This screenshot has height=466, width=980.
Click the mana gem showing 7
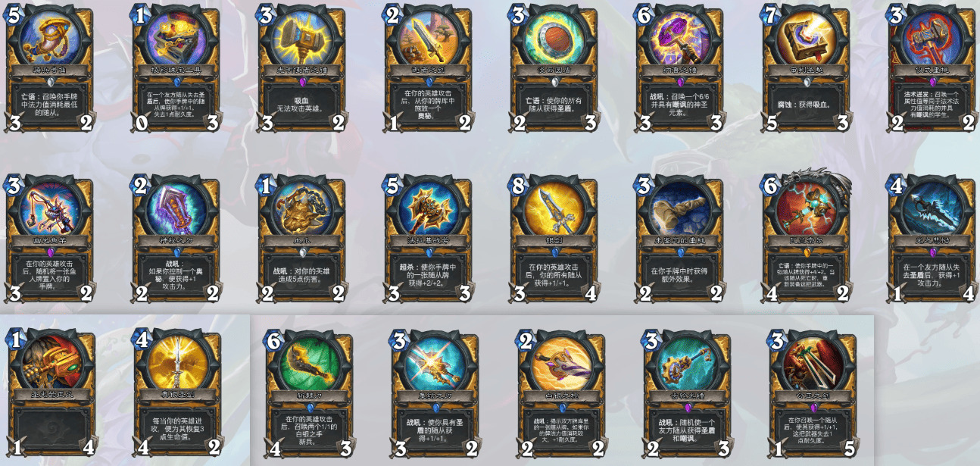tap(772, 16)
